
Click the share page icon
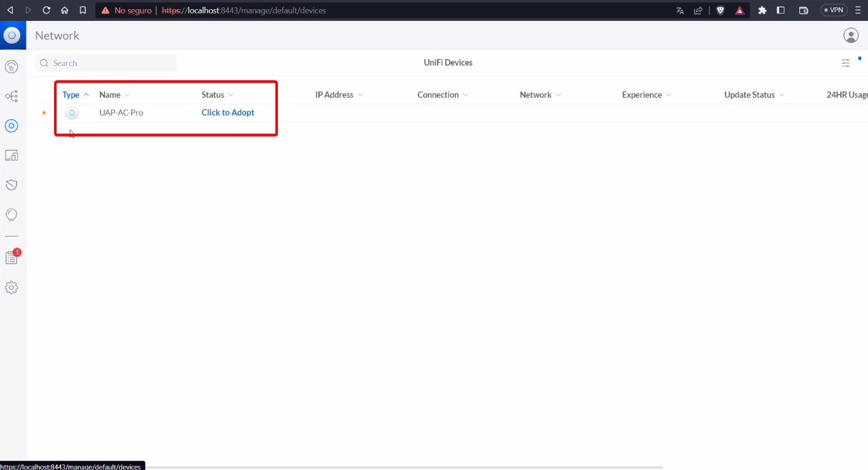click(x=698, y=10)
